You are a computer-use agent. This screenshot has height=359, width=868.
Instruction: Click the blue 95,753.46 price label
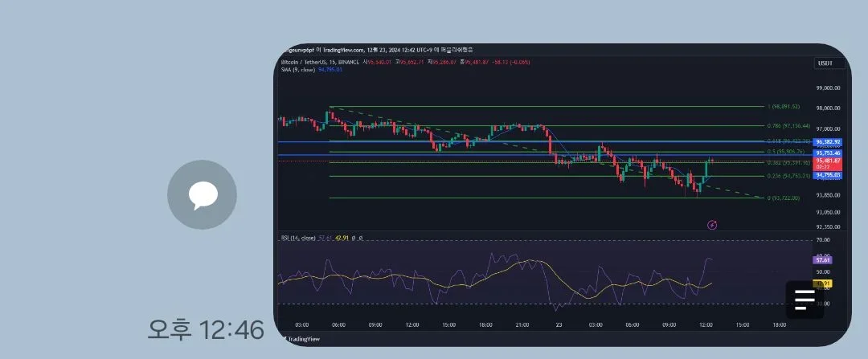coord(827,153)
